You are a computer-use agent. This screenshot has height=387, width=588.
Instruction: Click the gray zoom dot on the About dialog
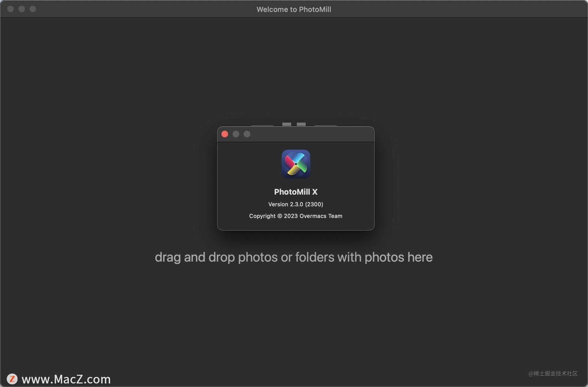click(x=247, y=134)
